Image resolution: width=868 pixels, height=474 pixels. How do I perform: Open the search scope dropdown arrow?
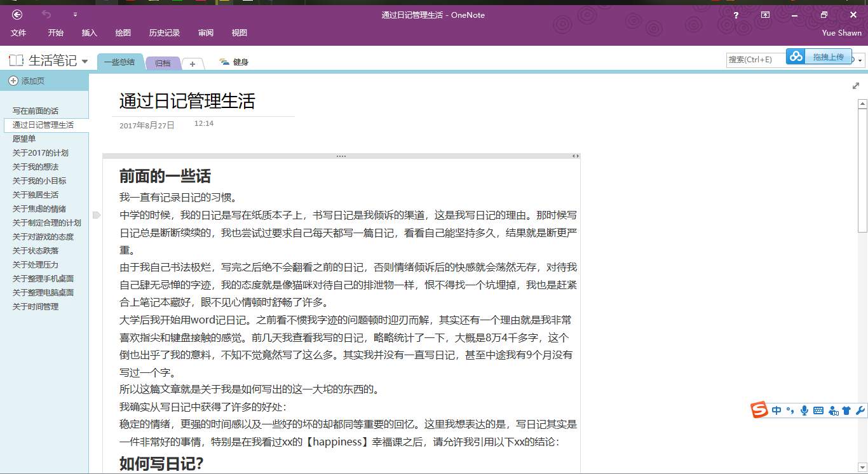tap(860, 60)
